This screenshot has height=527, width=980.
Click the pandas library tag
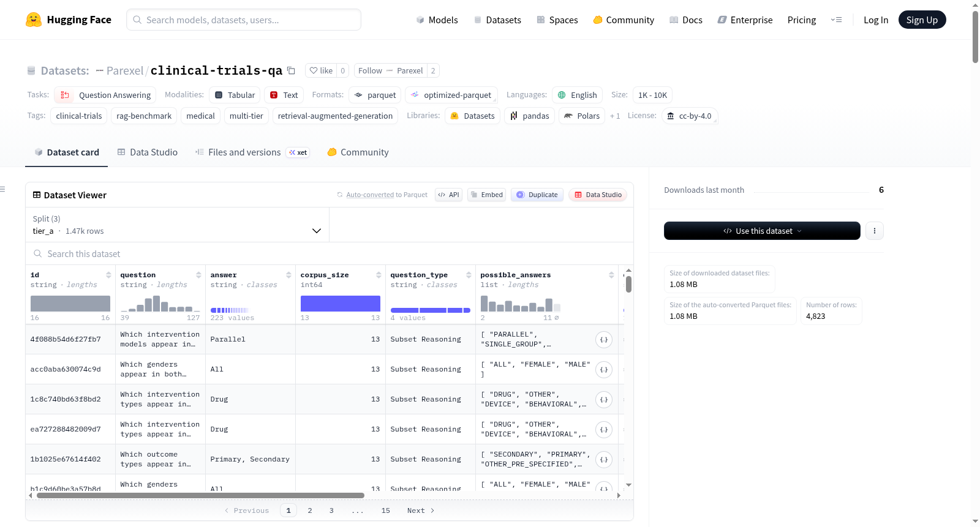pyautogui.click(x=529, y=116)
